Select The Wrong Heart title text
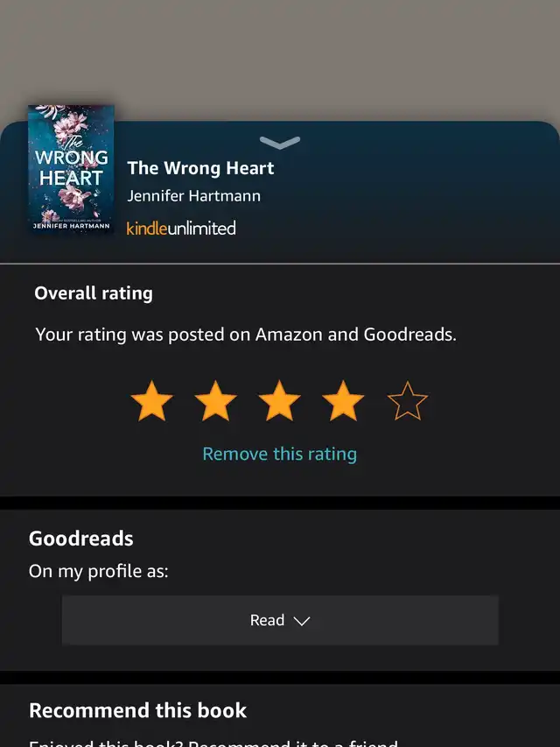 point(200,168)
